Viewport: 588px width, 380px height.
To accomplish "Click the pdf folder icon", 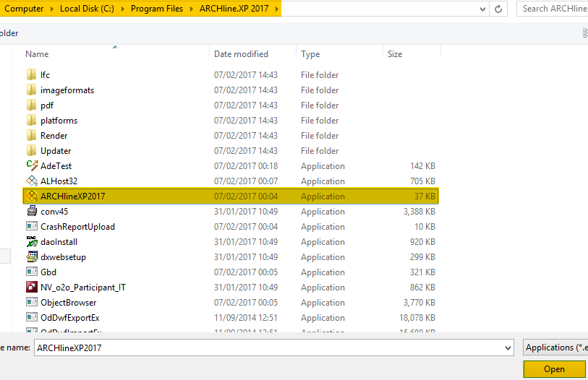I will [32, 105].
